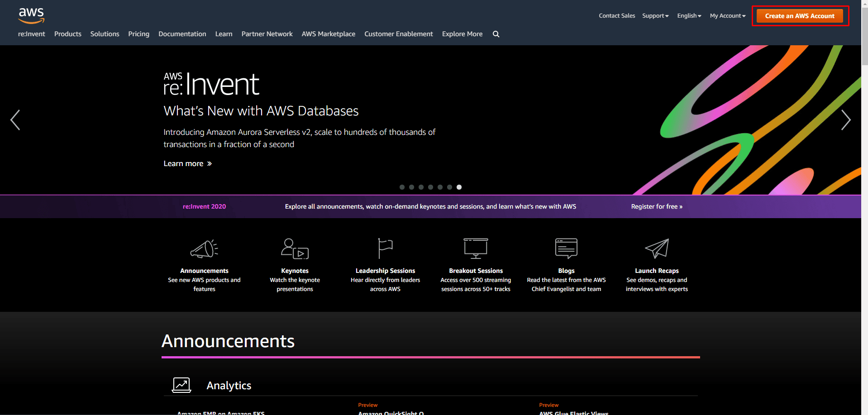
Task: Open the Pricing menu item
Action: coord(138,34)
